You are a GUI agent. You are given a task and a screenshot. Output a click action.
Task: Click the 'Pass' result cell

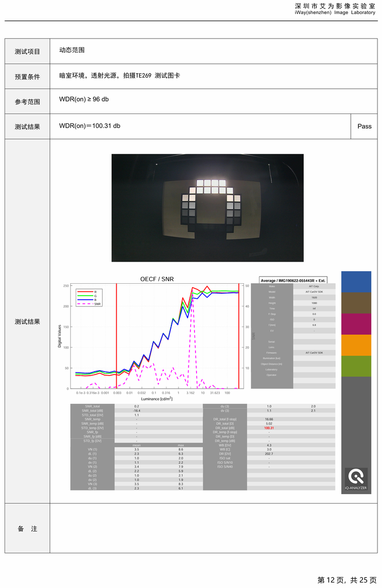[x=364, y=127]
